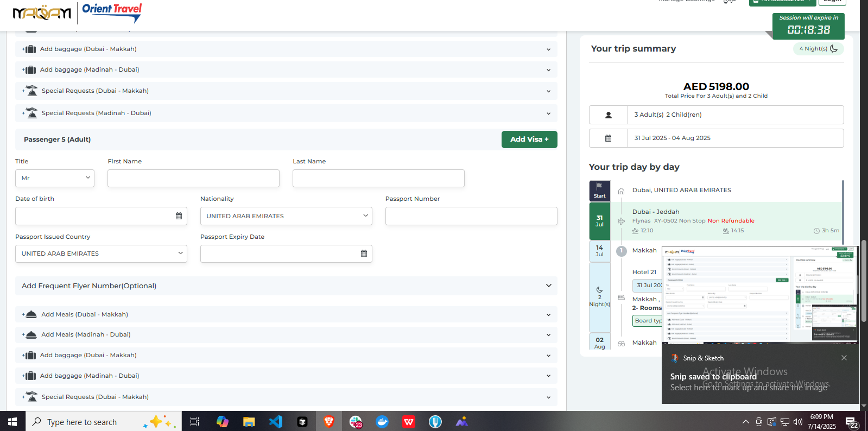The height and width of the screenshot is (431, 868).
Task: Open File Explorer from the taskbar
Action: pos(249,422)
